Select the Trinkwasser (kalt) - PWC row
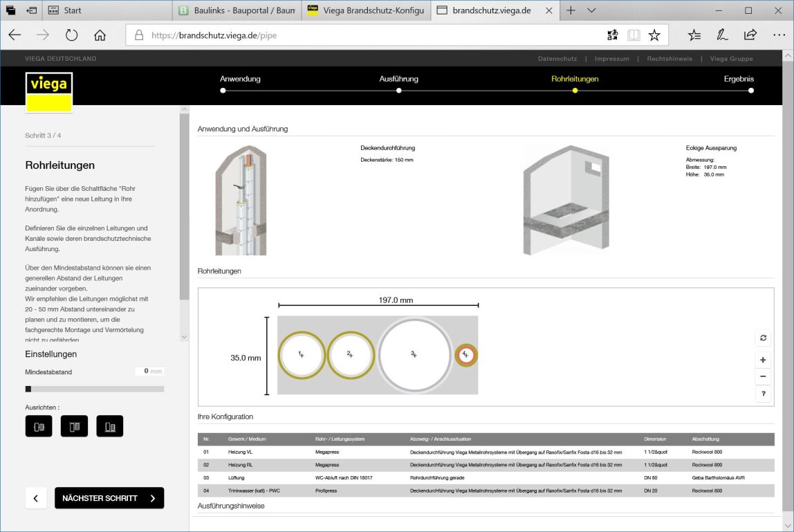Screen dimensions: 794x532 pyautogui.click(x=486, y=491)
